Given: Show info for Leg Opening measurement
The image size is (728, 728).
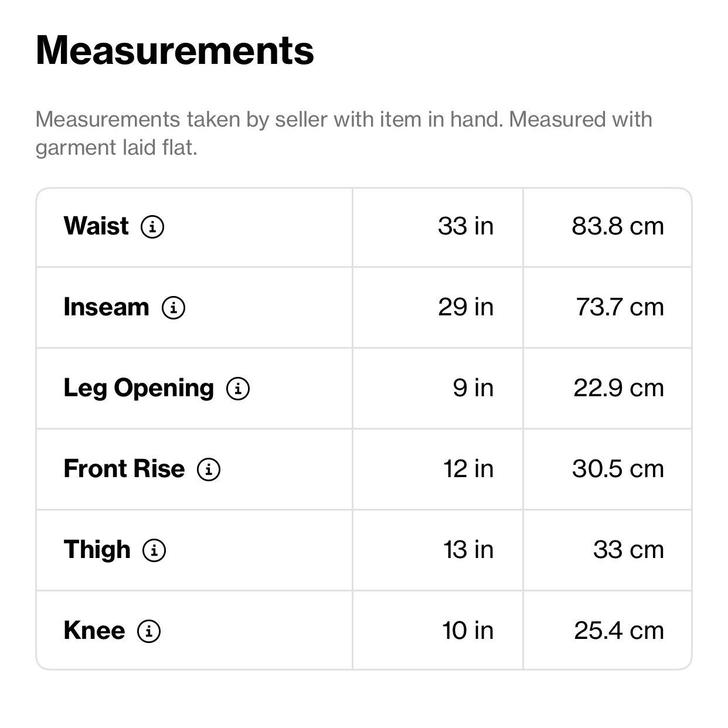Looking at the screenshot, I should pyautogui.click(x=238, y=388).
